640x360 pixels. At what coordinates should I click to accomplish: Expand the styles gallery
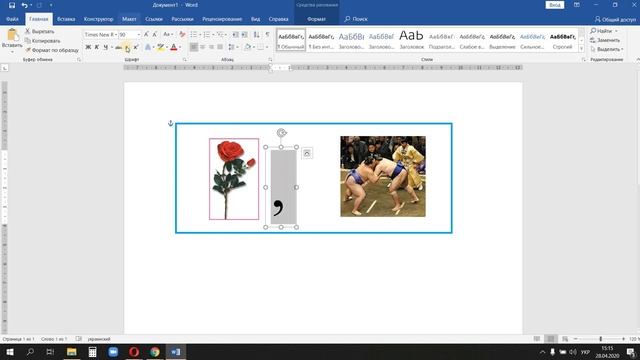(582, 49)
